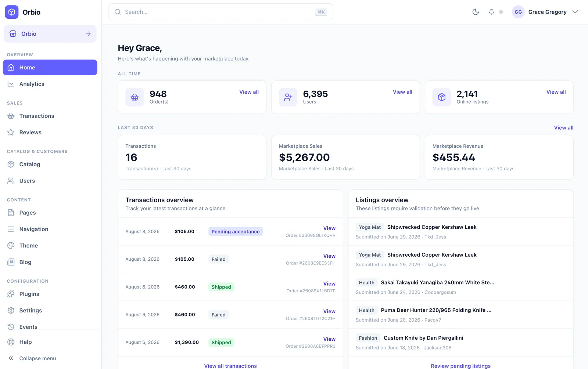
Task: Click the orders basket icon on 948 card
Action: (135, 97)
